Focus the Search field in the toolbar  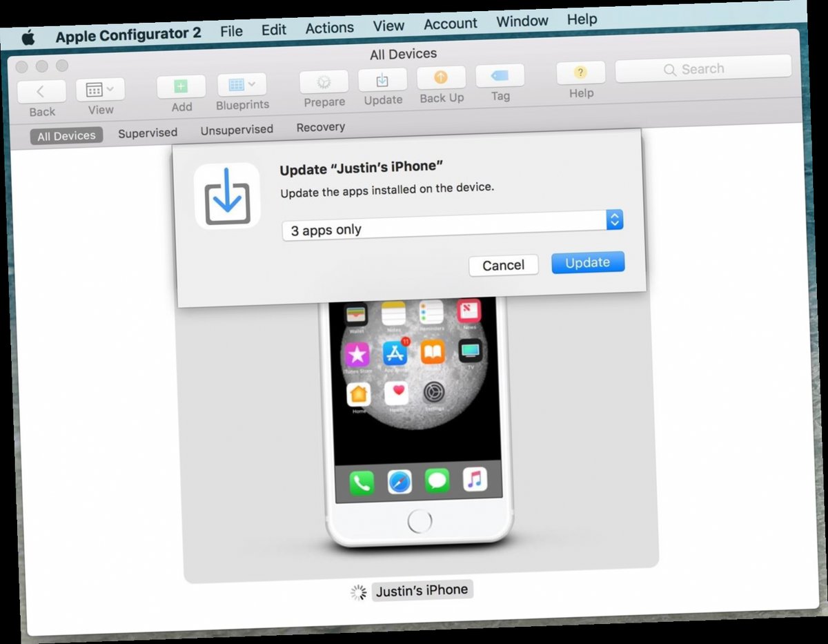coord(703,68)
